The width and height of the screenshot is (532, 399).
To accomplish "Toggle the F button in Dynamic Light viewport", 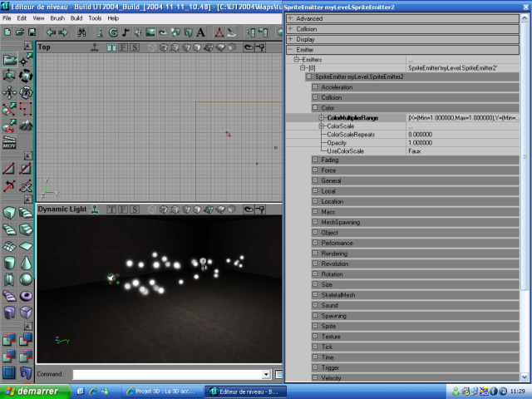I will (123, 209).
